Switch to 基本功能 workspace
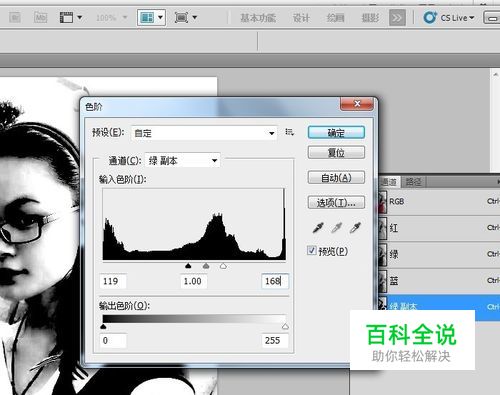500x395 pixels. click(258, 18)
